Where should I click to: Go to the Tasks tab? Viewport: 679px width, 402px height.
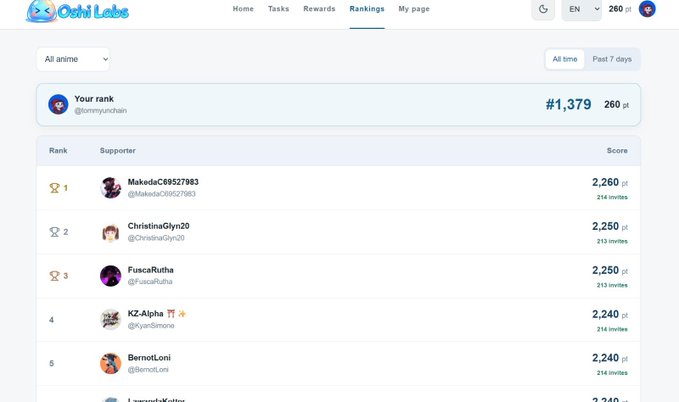278,9
